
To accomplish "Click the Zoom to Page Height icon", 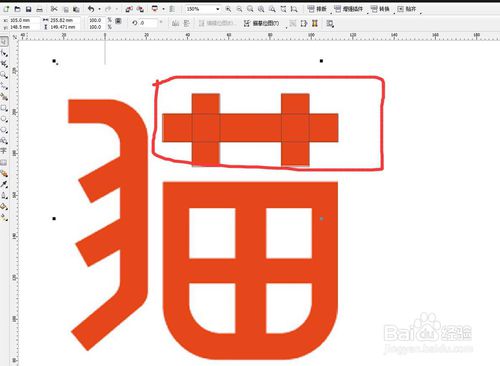I will coord(294,9).
